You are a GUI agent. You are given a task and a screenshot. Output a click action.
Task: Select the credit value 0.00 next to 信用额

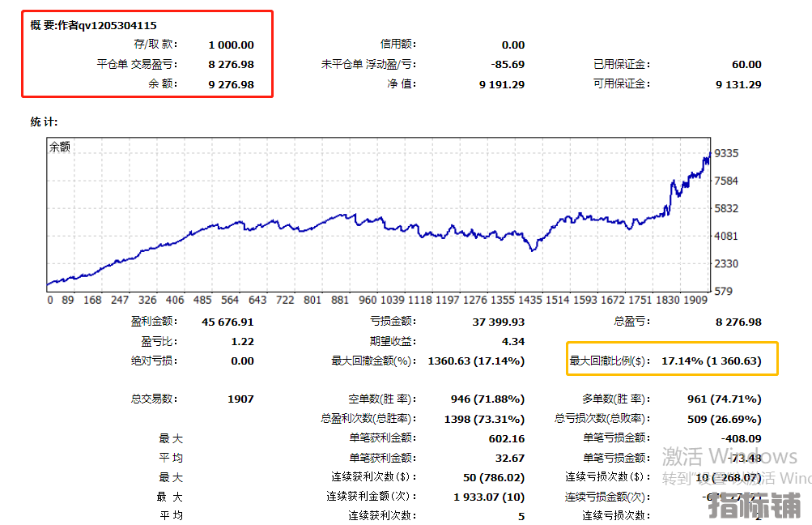coord(512,45)
